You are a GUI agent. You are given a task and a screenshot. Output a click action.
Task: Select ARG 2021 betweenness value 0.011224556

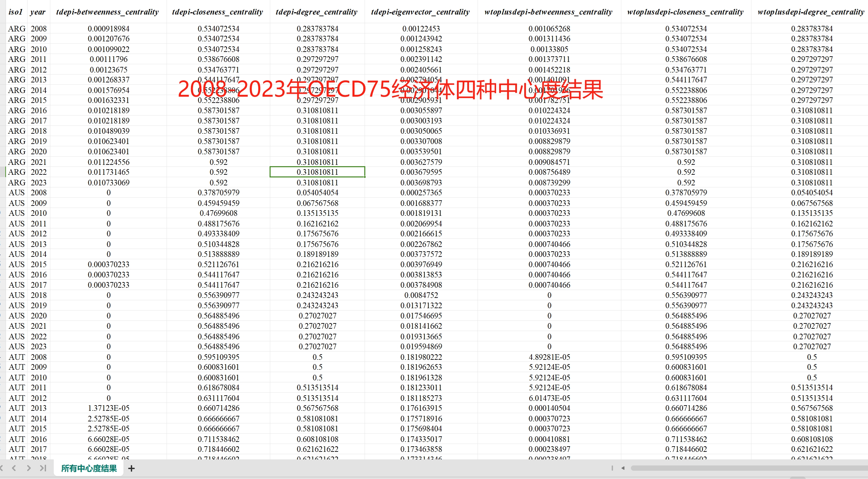click(109, 162)
